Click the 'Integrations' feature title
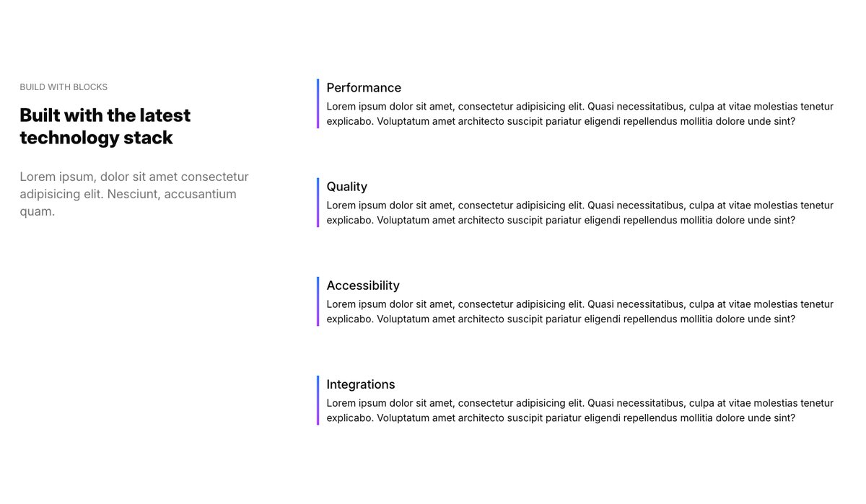This screenshot has height=504, width=866. click(361, 384)
